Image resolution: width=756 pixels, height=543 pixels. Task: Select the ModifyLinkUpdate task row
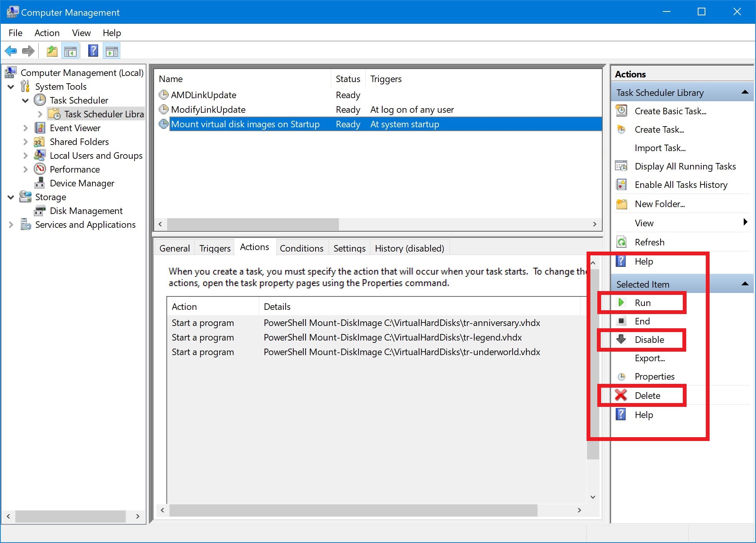tap(208, 110)
